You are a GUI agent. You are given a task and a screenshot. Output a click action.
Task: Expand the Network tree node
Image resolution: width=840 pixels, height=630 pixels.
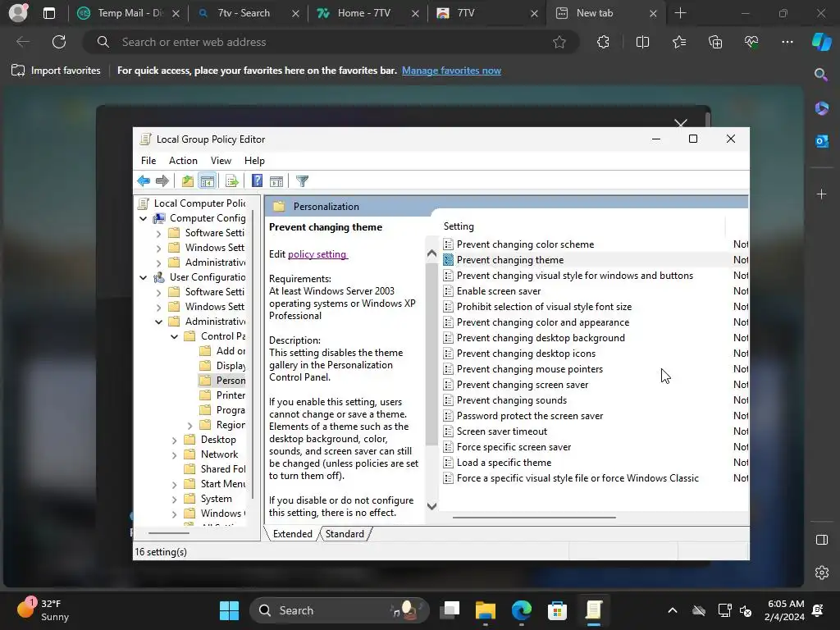pos(174,454)
